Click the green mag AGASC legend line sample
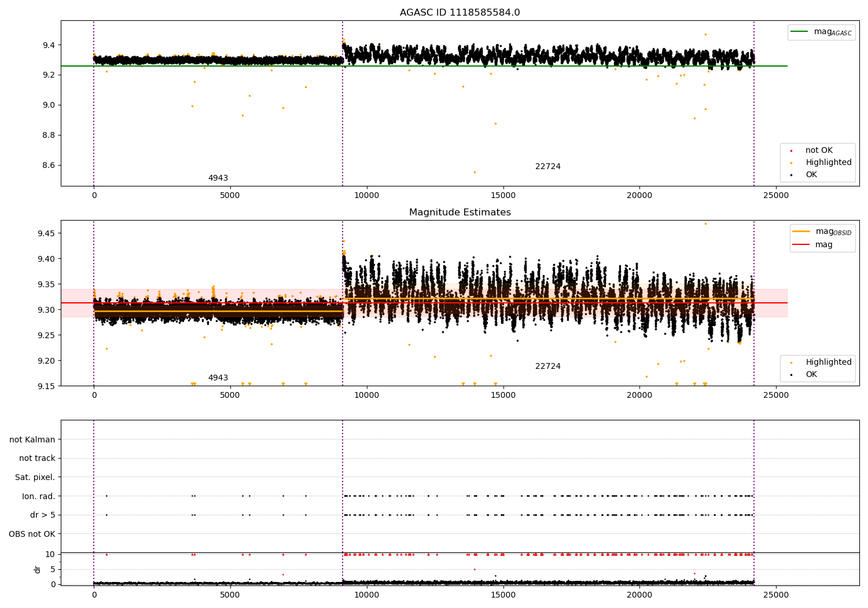868x608 pixels. [800, 32]
